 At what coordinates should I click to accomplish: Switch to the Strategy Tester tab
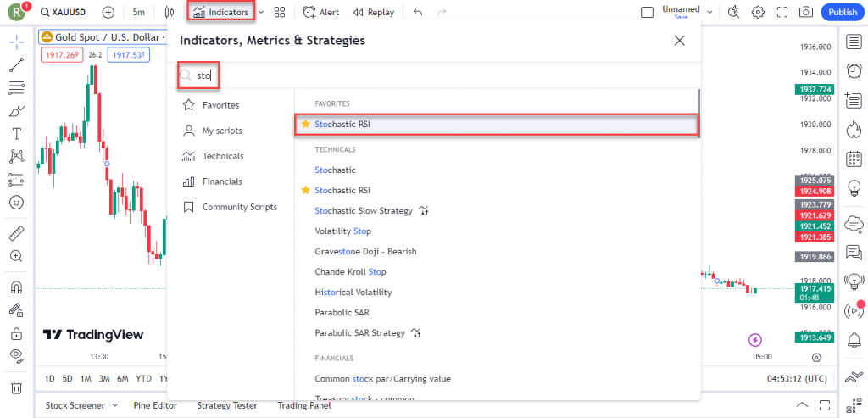[x=227, y=405]
